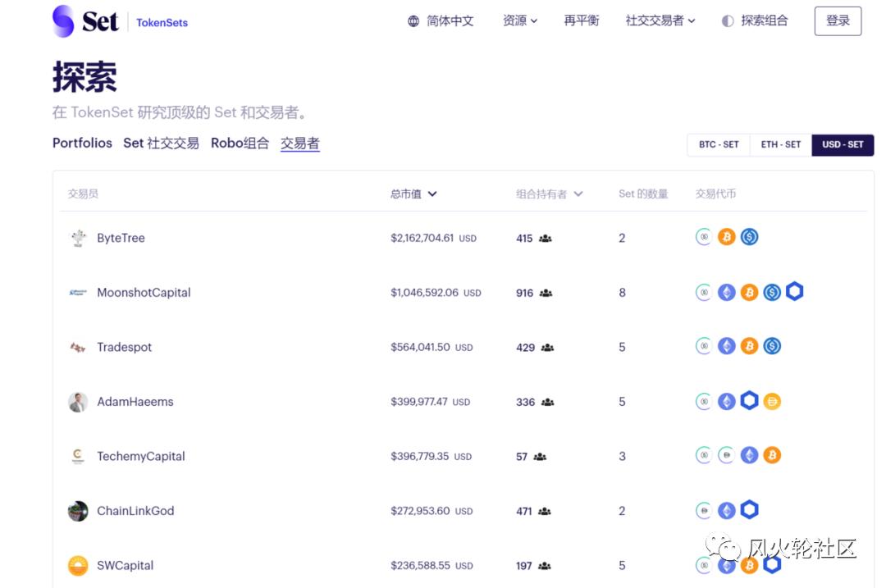Switch to the Portfolios tab
The height and width of the screenshot is (588, 886).
[x=82, y=143]
